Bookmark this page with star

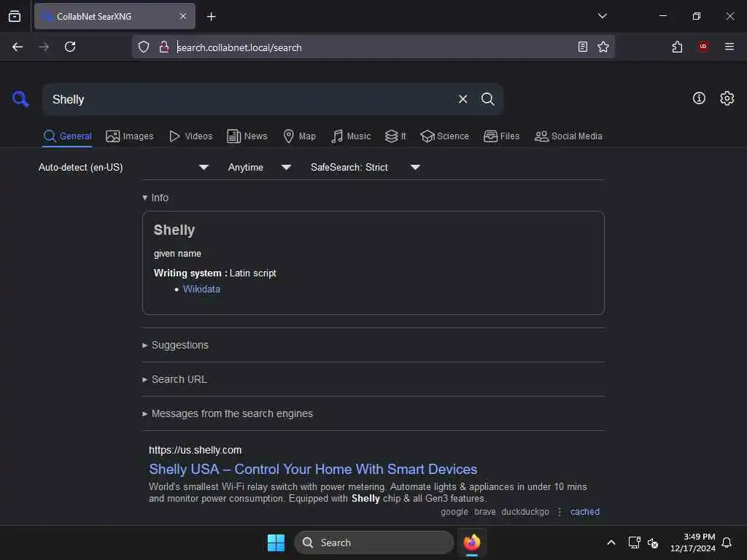(603, 47)
